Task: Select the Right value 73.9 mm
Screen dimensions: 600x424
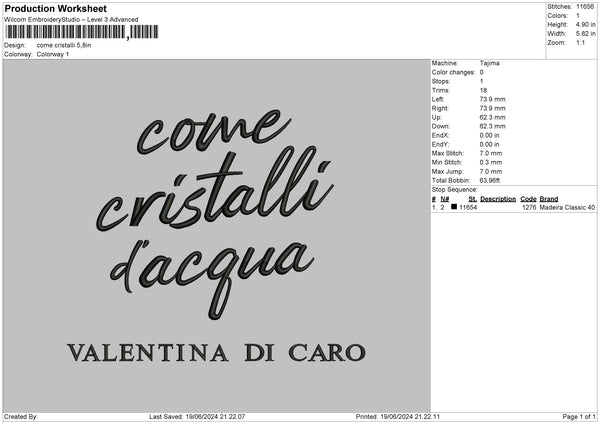Action: pyautogui.click(x=492, y=108)
